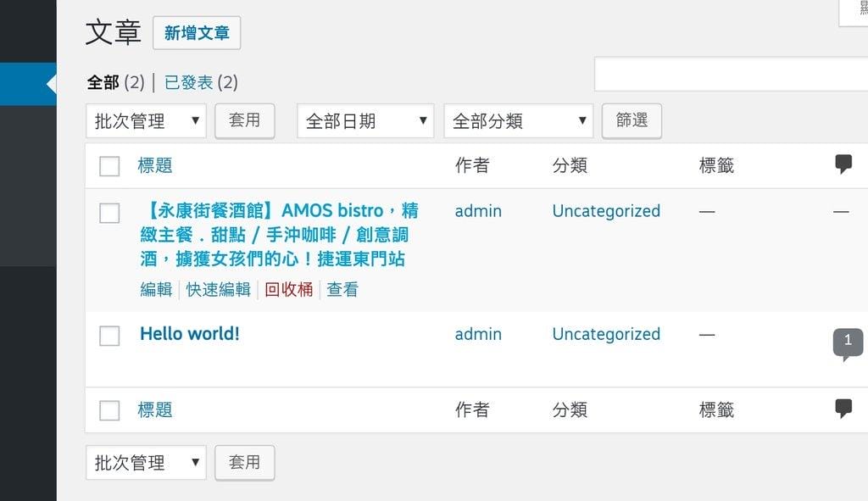Open the 全部分類 category filter dropdown
Image resolution: width=868 pixels, height=501 pixels.
click(518, 120)
